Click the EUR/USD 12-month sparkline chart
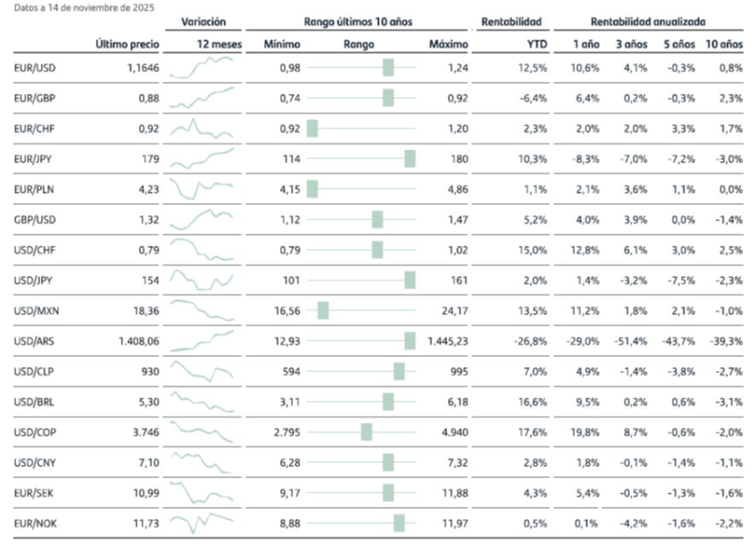The height and width of the screenshot is (548, 756). tap(201, 67)
